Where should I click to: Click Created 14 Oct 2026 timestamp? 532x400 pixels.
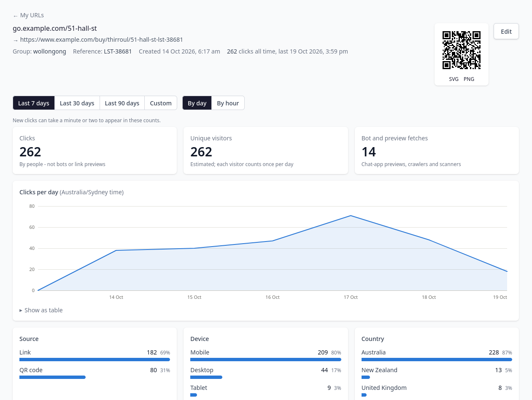179,51
